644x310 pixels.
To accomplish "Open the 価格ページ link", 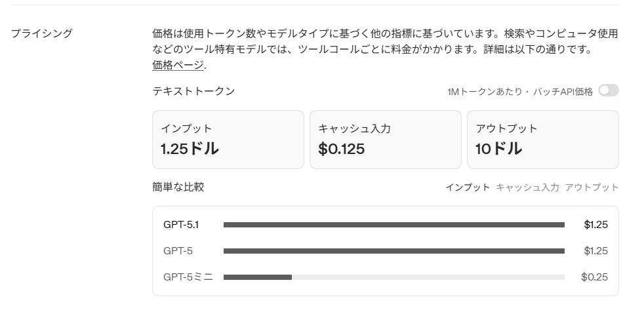I will (178, 65).
